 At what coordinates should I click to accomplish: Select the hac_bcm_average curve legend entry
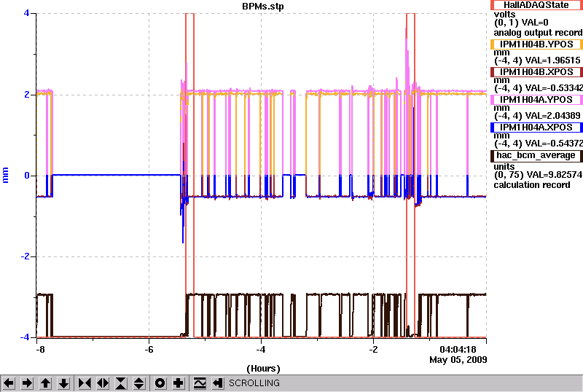point(536,155)
